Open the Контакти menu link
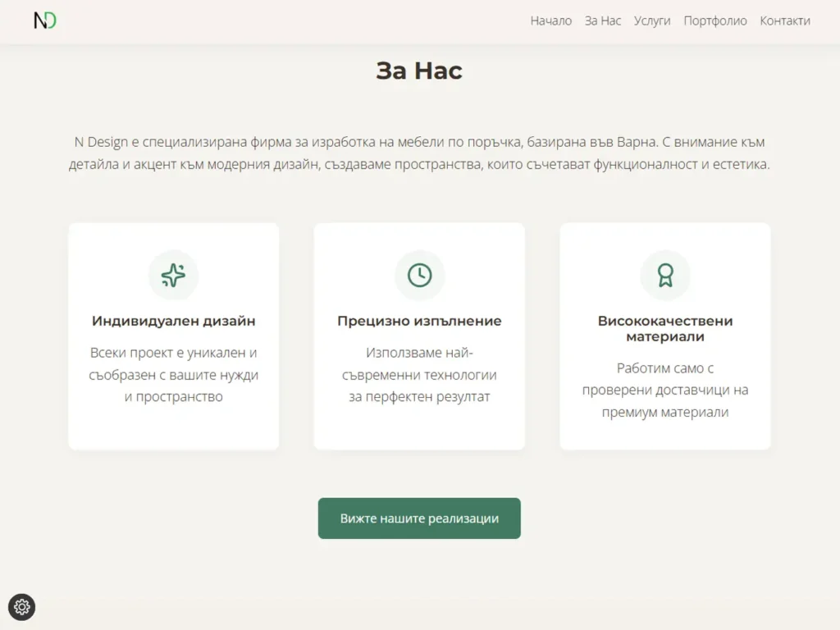Screen dimensions: 840x630 tap(784, 21)
